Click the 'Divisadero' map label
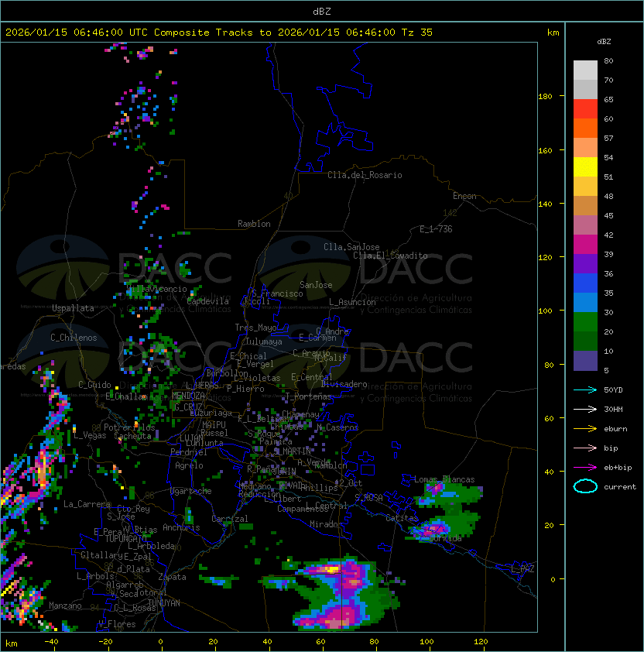Screen dimensions: 644x652 tap(344, 384)
